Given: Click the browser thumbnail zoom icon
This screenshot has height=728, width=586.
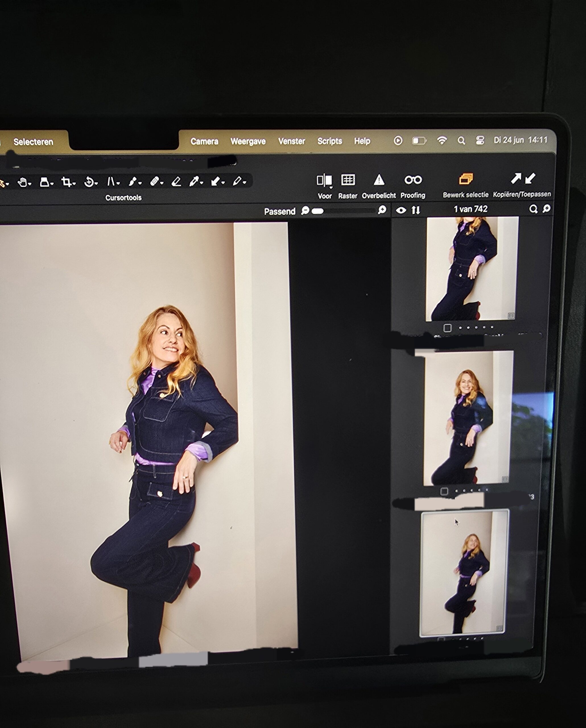Looking at the screenshot, I should (x=546, y=209).
